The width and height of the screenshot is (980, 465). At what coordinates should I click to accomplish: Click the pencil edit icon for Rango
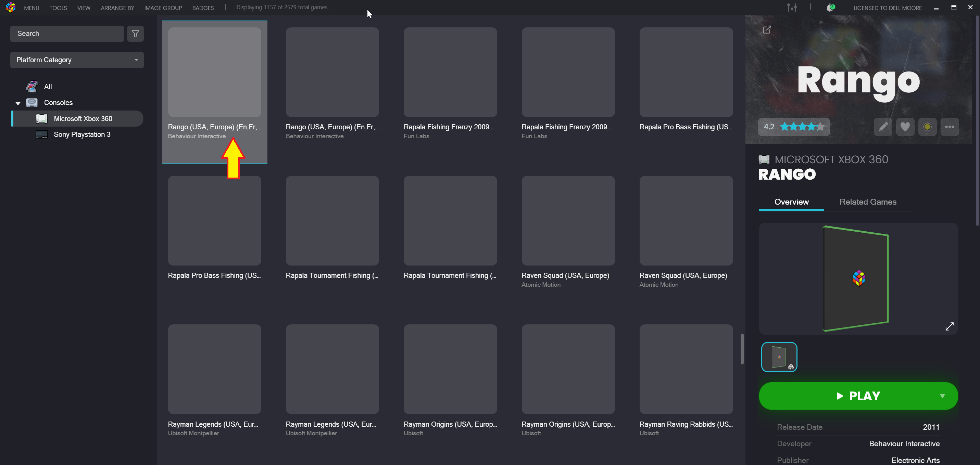point(883,127)
